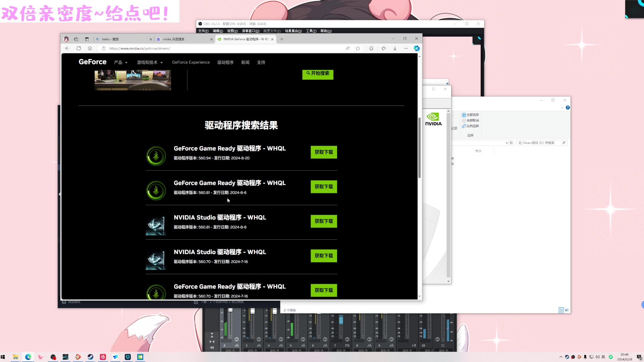Image resolution: width=644 pixels, height=362 pixels.
Task: Open the browser home page icon
Action: pos(90,48)
